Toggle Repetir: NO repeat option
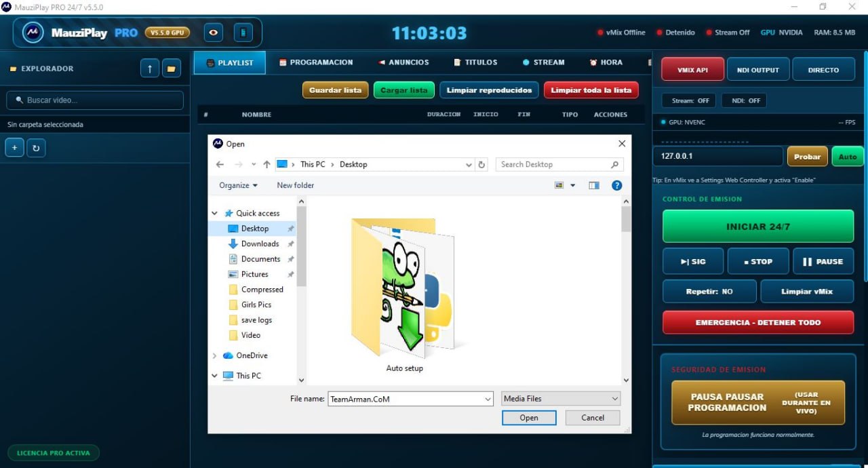The height and width of the screenshot is (468, 868). (709, 291)
